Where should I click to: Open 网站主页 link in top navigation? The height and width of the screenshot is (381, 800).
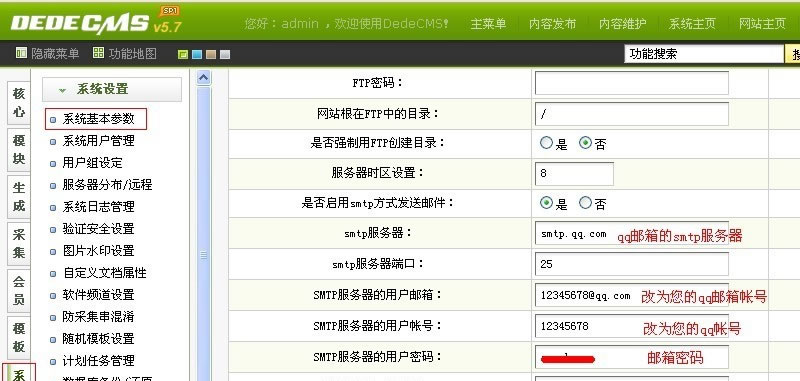coord(762,23)
